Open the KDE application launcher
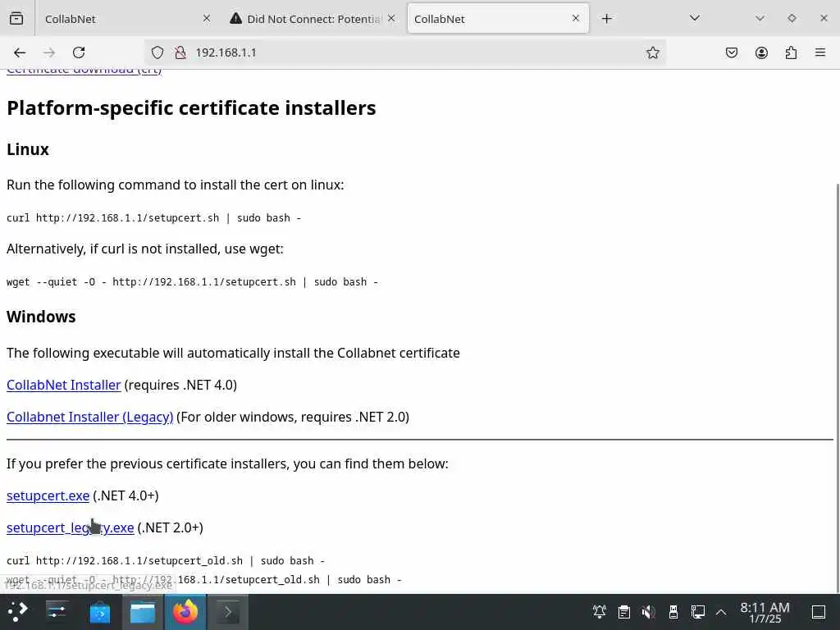840x630 pixels. [x=18, y=612]
